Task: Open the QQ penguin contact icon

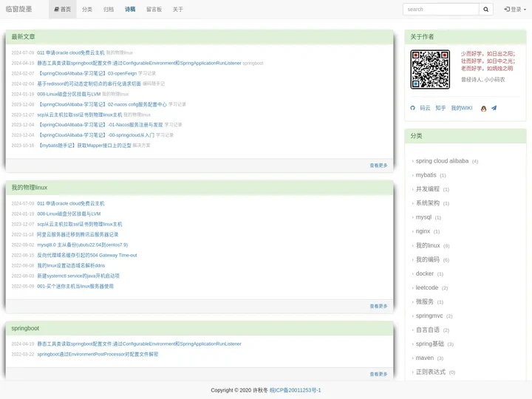Action: click(x=483, y=108)
